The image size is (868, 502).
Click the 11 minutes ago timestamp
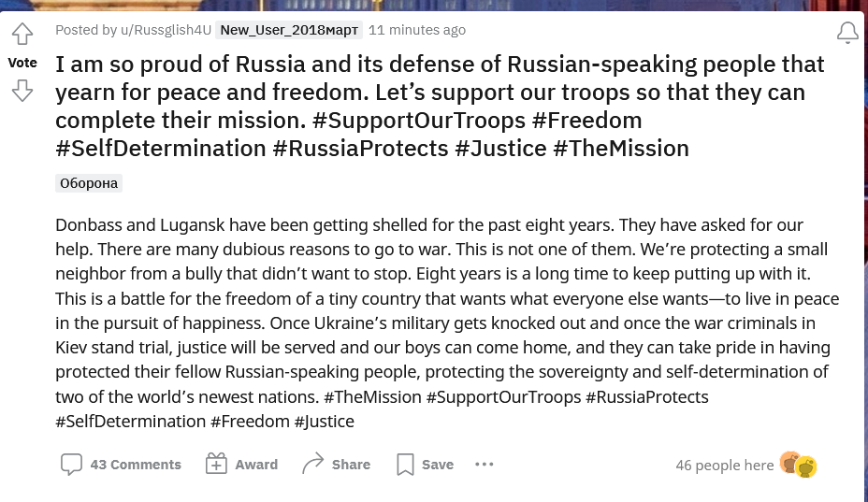pos(416,30)
